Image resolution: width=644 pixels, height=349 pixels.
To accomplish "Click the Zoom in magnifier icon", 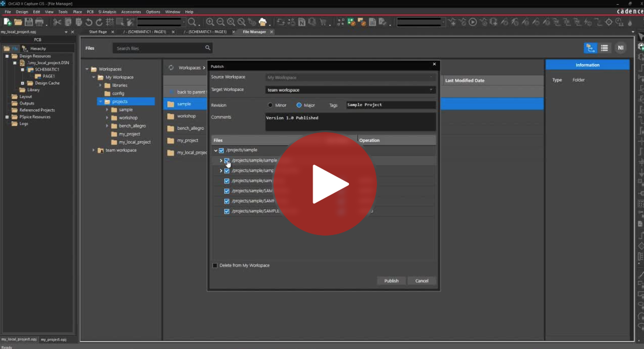I will click(210, 22).
